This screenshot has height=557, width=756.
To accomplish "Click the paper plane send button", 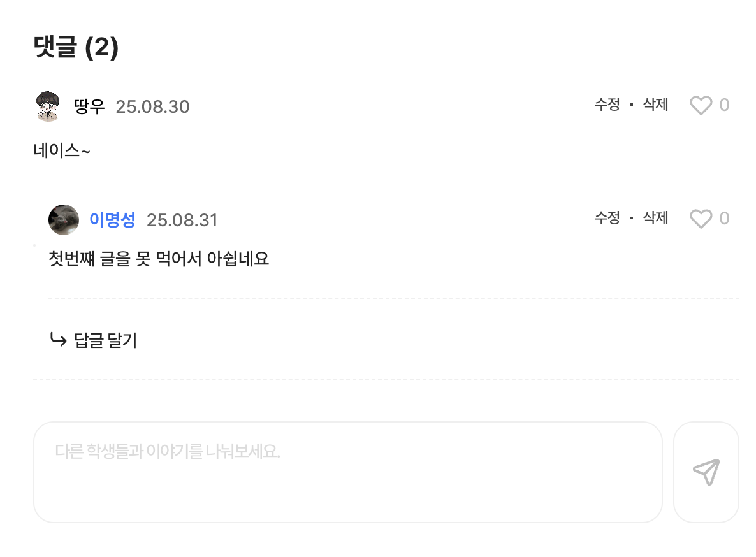I will (706, 472).
